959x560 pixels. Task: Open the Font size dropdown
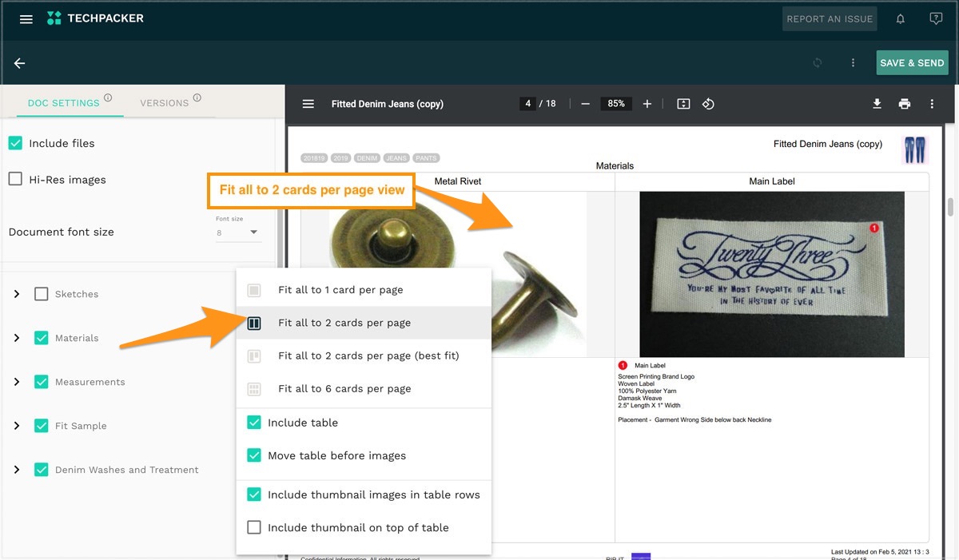(x=237, y=232)
